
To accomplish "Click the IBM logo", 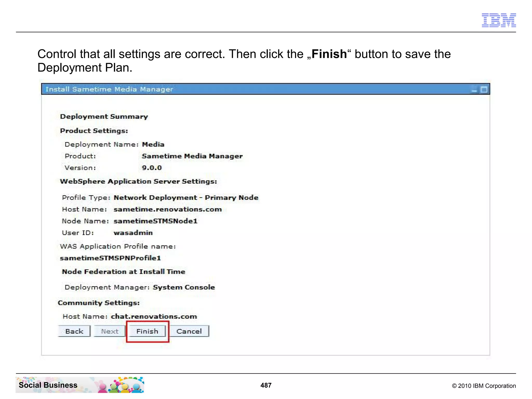I will [499, 20].
